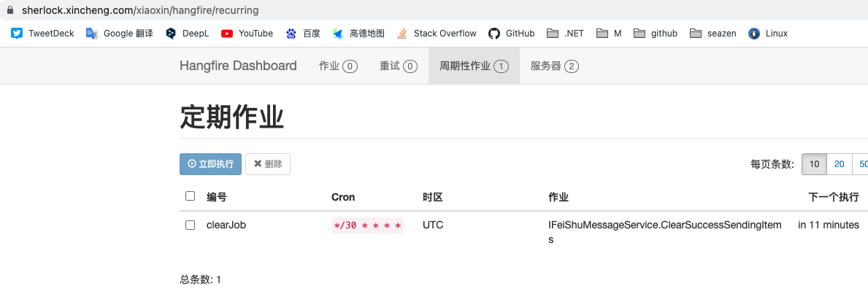
Task: Click the 删除 button
Action: (268, 164)
